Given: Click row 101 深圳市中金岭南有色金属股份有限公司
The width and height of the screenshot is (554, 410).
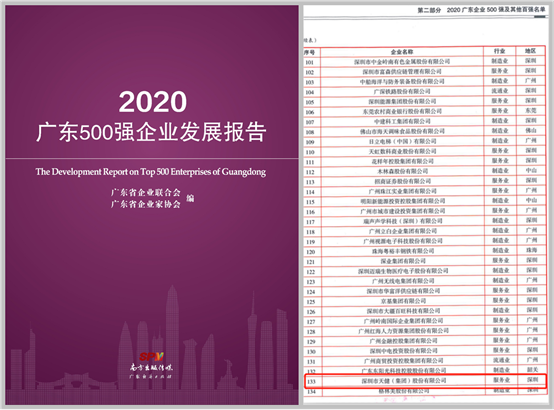Looking at the screenshot, I should [402, 62].
